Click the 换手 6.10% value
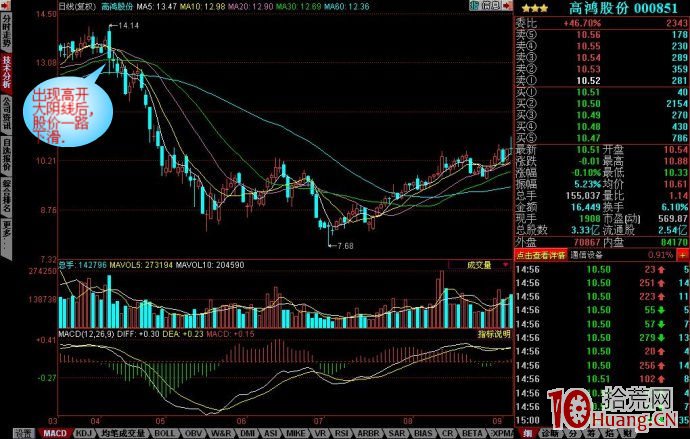The width and height of the screenshot is (690, 439). pos(675,207)
